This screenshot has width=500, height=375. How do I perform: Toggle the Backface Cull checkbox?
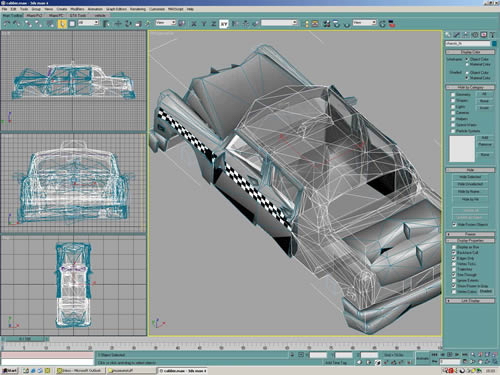[x=454, y=253]
